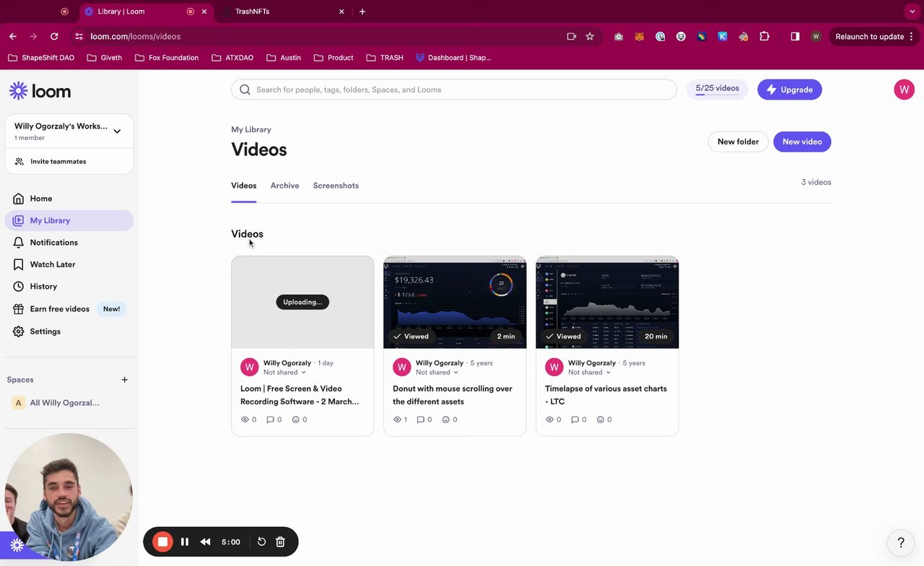This screenshot has height=566, width=924.
Task: Add a new Space with the plus icon
Action: click(124, 380)
